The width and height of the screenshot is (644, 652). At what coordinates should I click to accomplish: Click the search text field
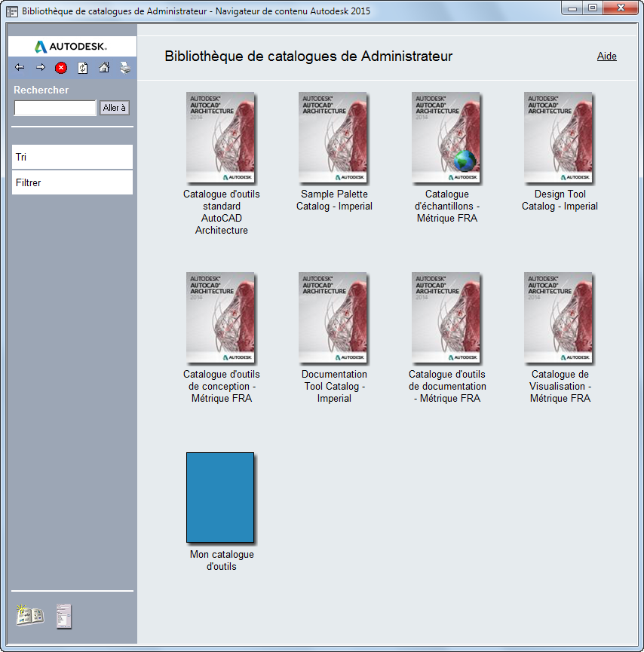[x=55, y=108]
